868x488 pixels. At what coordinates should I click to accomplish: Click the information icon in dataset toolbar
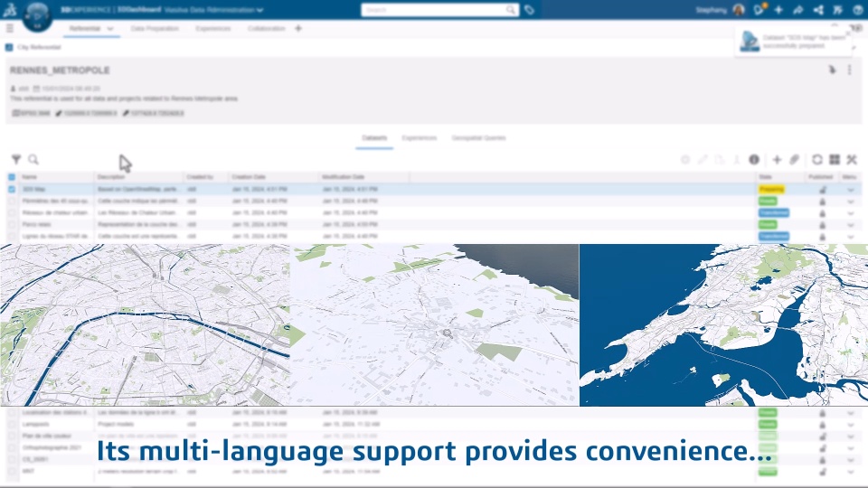point(754,159)
